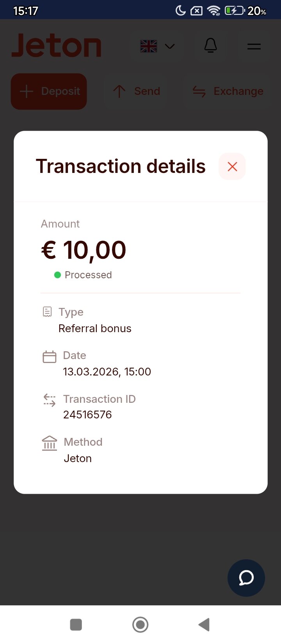The width and height of the screenshot is (281, 644).
Task: Tap the green Processed status dot
Action: (x=57, y=275)
